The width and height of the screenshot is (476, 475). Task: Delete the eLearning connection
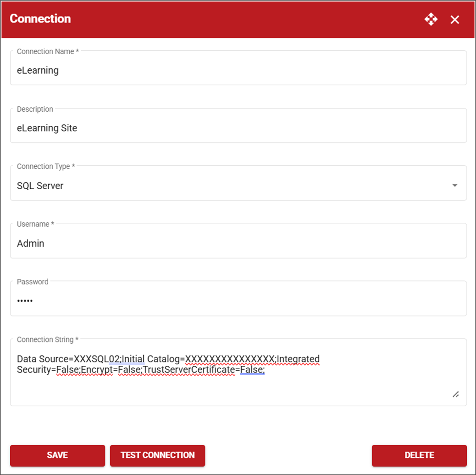tap(419, 455)
